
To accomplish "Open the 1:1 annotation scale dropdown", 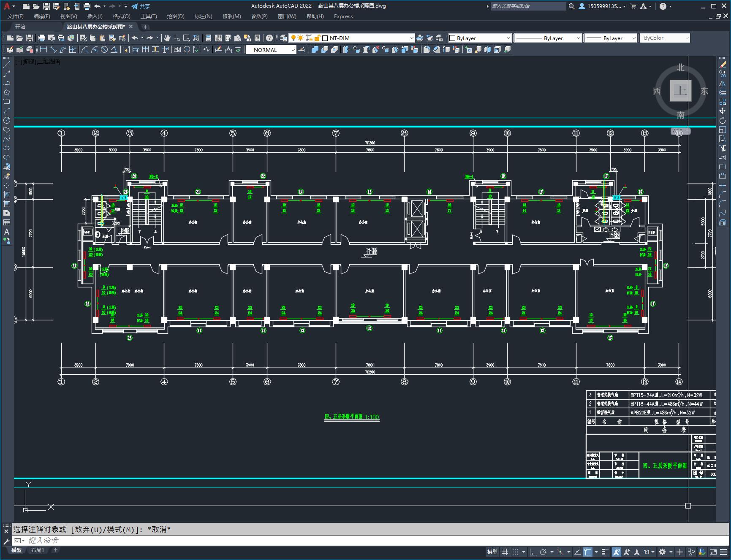I will pyautogui.click(x=649, y=552).
